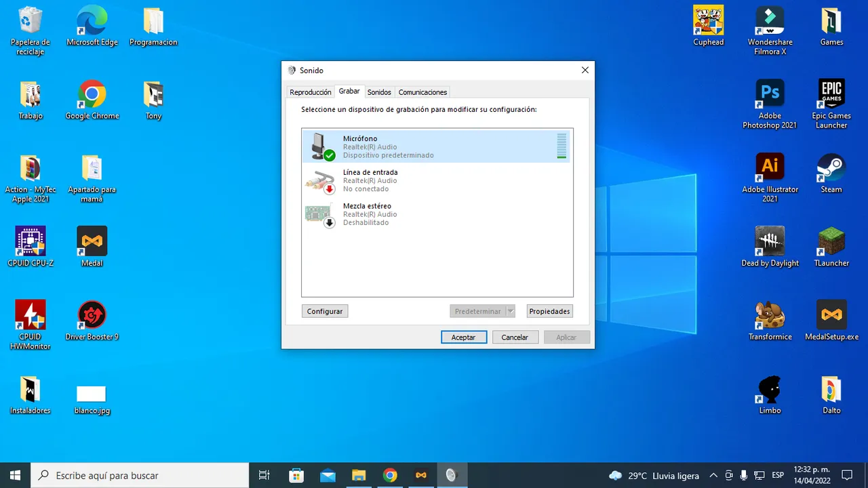The image size is (868, 488).
Task: Open Microsoft Store from the taskbar
Action: [296, 475]
